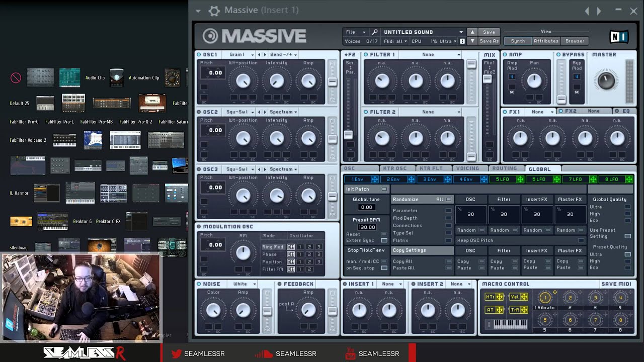Select the no-plugin icon in the picker
Viewport: 644px width, 362px height.
click(16, 78)
